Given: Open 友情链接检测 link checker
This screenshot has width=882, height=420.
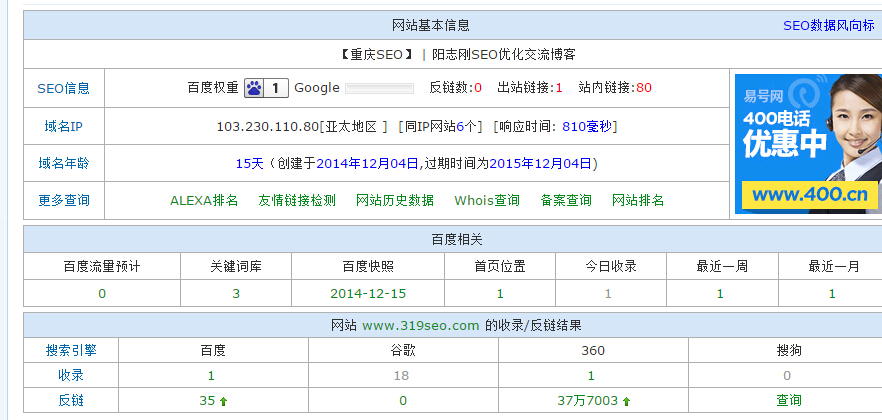Looking at the screenshot, I should (297, 200).
